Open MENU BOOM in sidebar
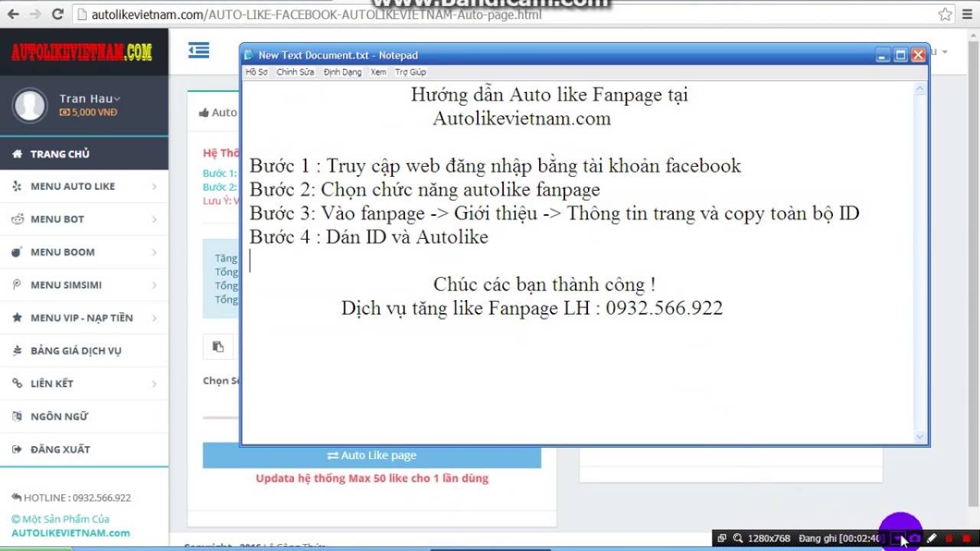This screenshot has height=551, width=980. coord(84,252)
